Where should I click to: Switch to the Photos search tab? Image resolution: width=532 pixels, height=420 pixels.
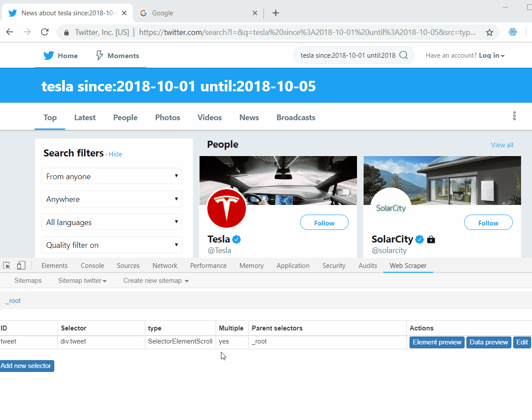point(168,118)
